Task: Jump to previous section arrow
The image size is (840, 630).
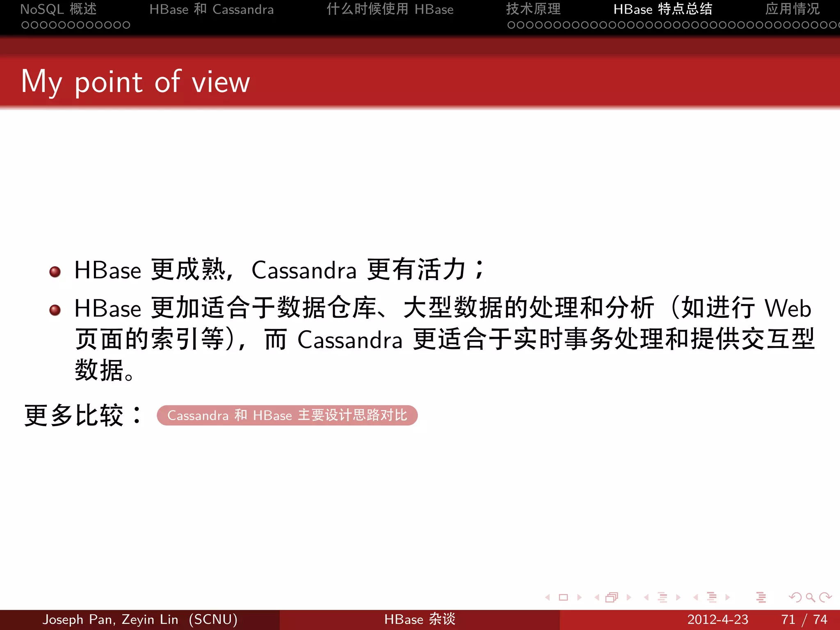Action: 696,597
